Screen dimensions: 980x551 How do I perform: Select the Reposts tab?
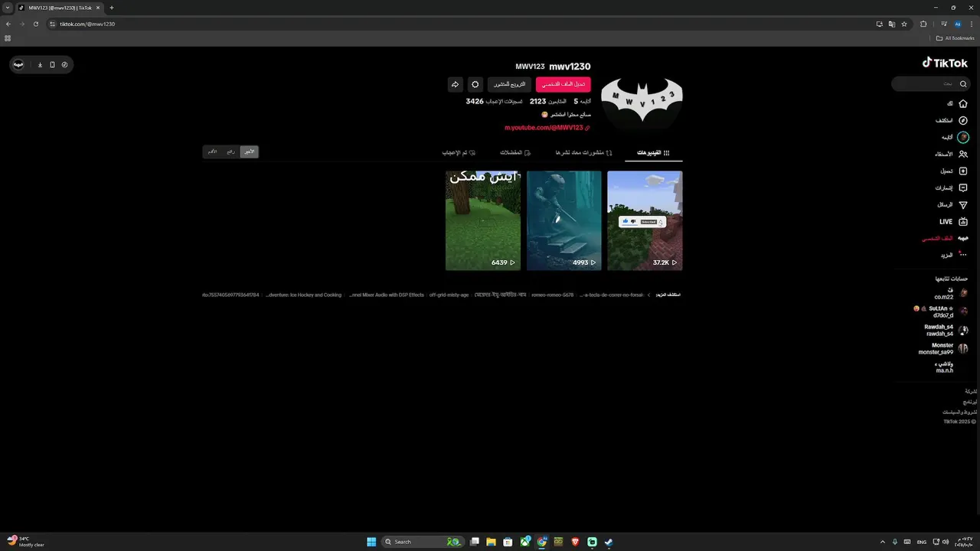584,152
